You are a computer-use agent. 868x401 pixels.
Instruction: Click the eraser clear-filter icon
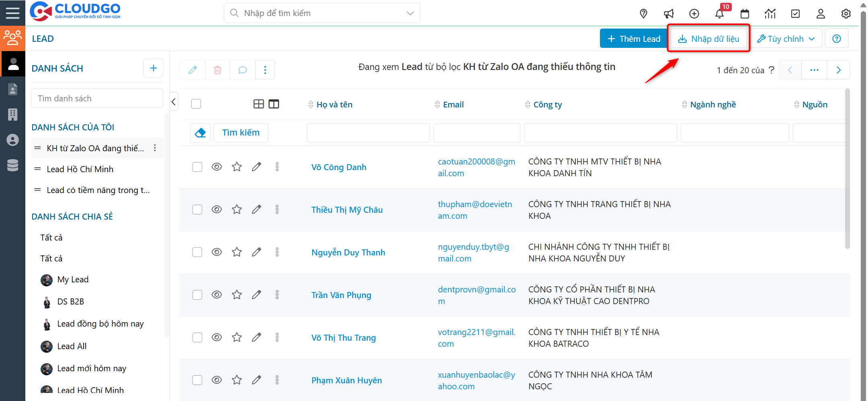coord(200,133)
